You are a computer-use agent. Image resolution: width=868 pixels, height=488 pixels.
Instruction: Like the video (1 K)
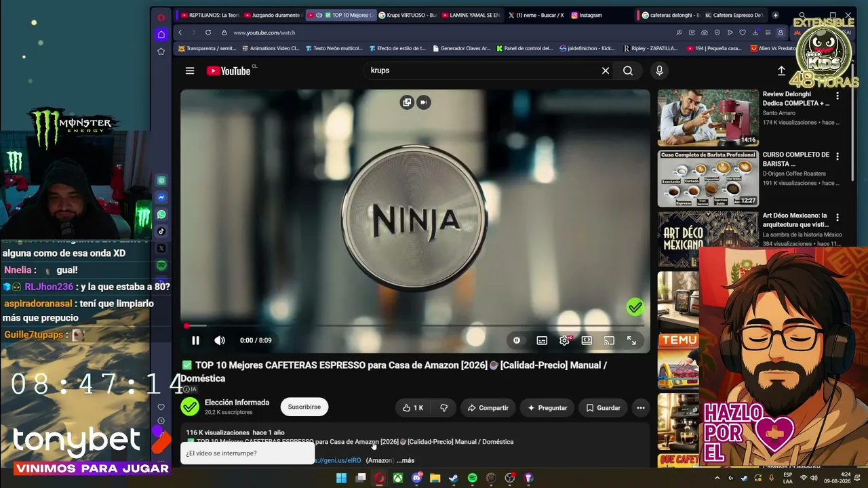[413, 408]
